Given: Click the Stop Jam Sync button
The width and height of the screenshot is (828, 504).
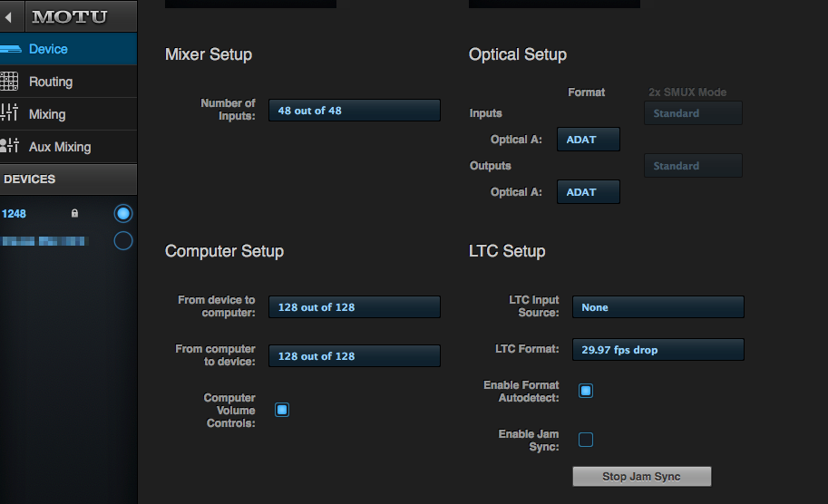Looking at the screenshot, I should coord(641,477).
